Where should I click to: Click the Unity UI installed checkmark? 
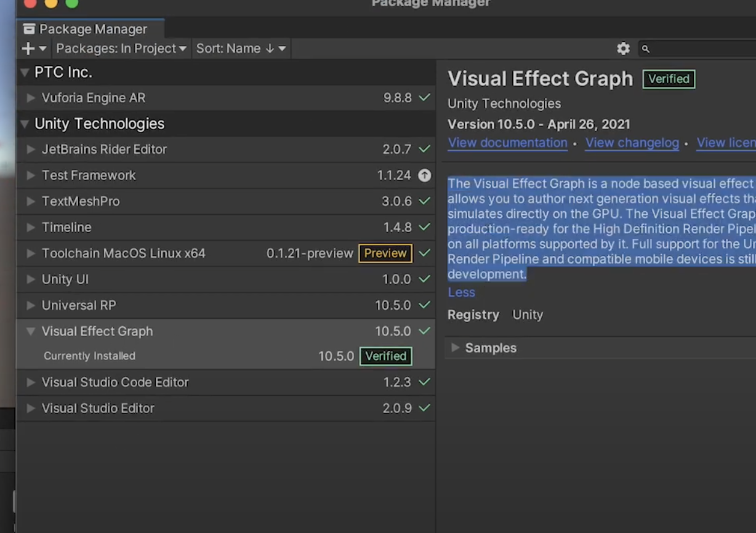[x=425, y=279]
